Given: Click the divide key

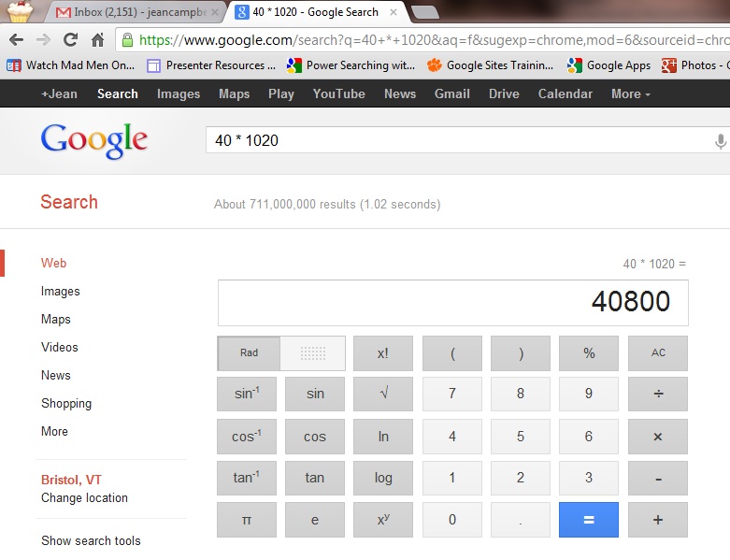Looking at the screenshot, I should (x=658, y=394).
